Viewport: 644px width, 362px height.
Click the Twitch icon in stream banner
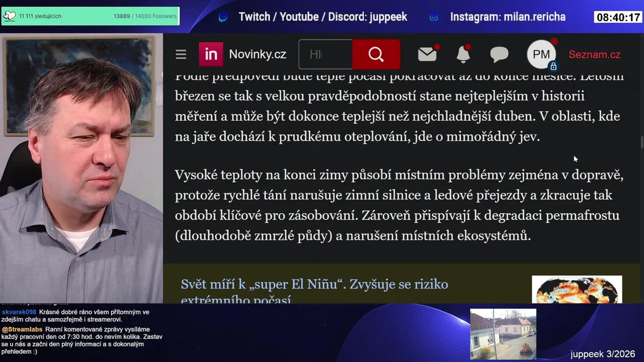tap(223, 17)
